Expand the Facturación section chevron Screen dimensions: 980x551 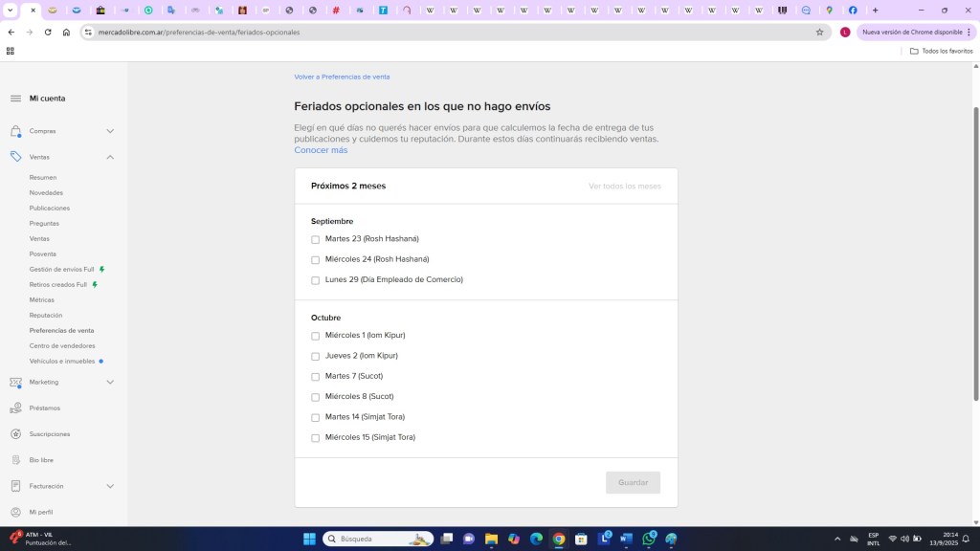(x=110, y=486)
